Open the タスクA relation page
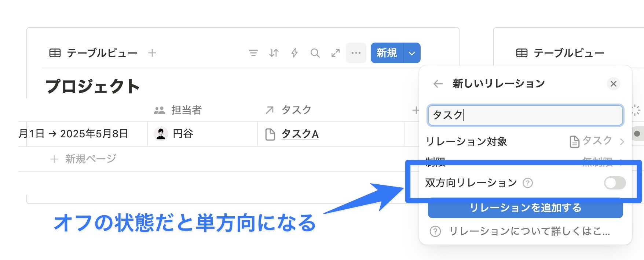The image size is (644, 260). 300,134
